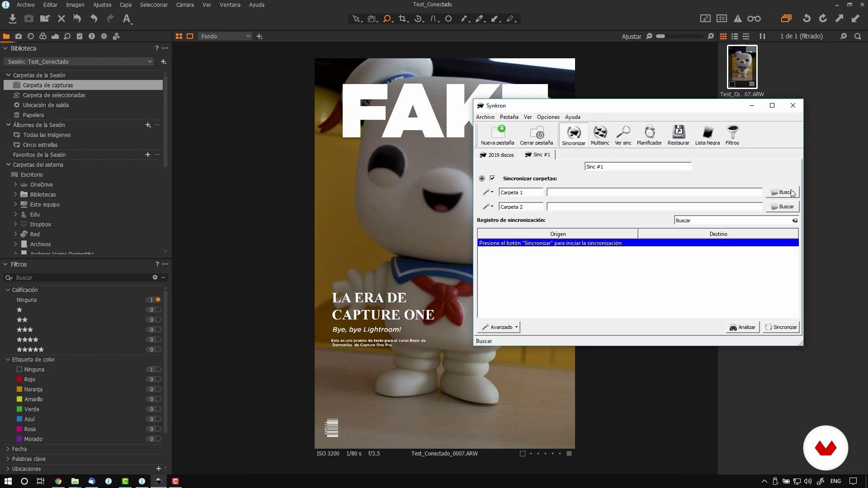The width and height of the screenshot is (868, 488).
Task: Click Synkron Restaurar disk icon
Action: click(x=678, y=135)
